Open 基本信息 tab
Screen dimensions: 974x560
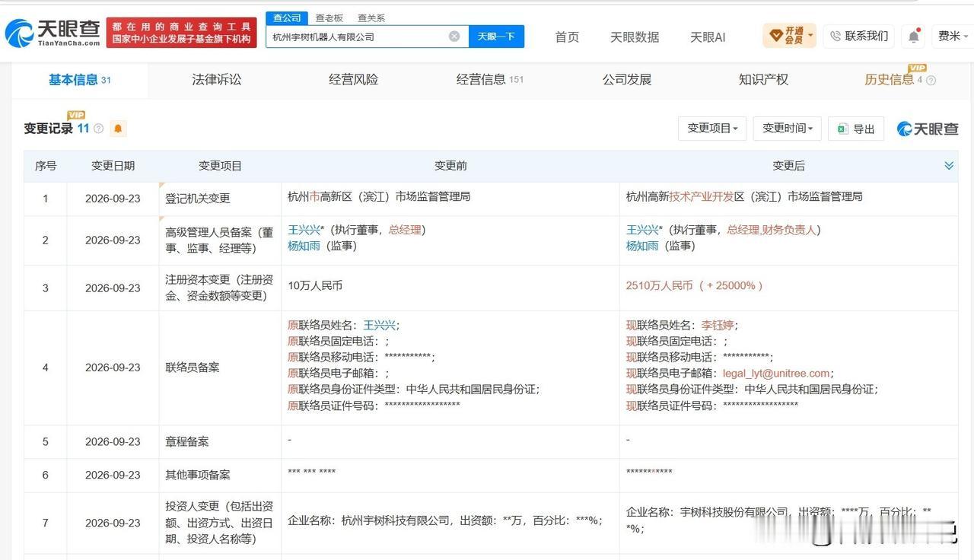[x=79, y=80]
